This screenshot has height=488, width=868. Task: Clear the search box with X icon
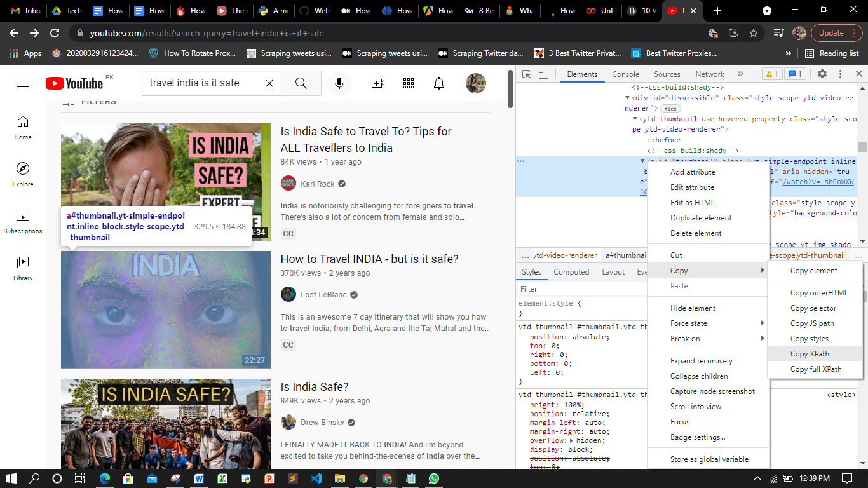(x=269, y=83)
